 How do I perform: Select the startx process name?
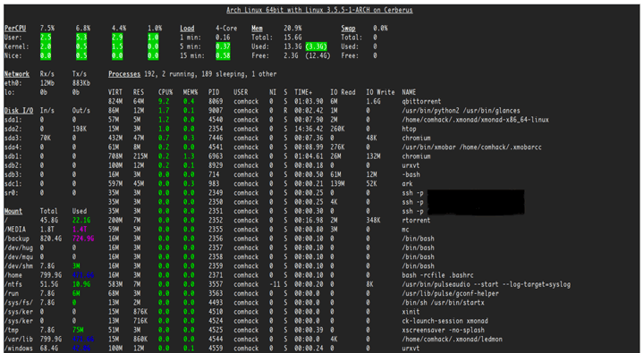(443, 303)
